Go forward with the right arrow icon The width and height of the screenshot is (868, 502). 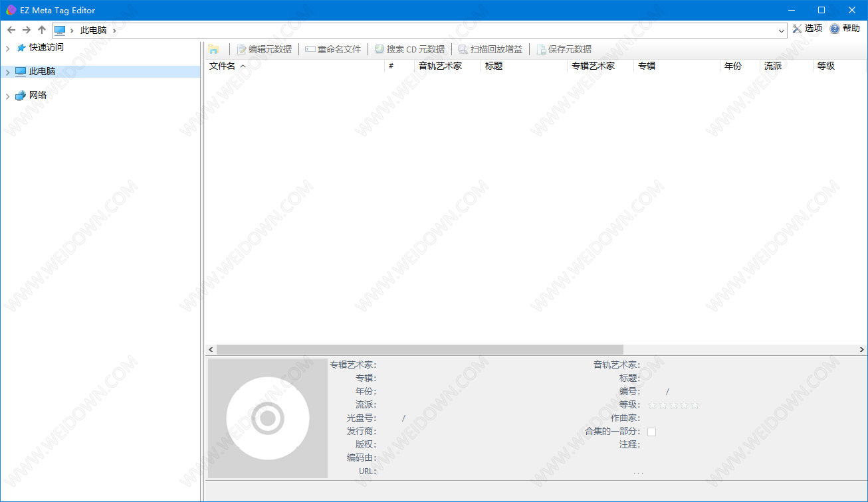click(x=27, y=30)
